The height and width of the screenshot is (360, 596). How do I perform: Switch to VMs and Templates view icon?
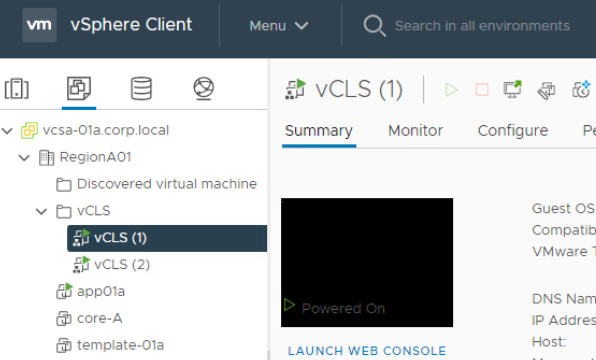pos(79,88)
